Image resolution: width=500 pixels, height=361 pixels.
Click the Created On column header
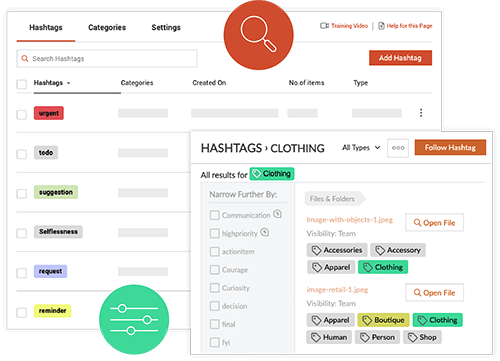(x=209, y=83)
